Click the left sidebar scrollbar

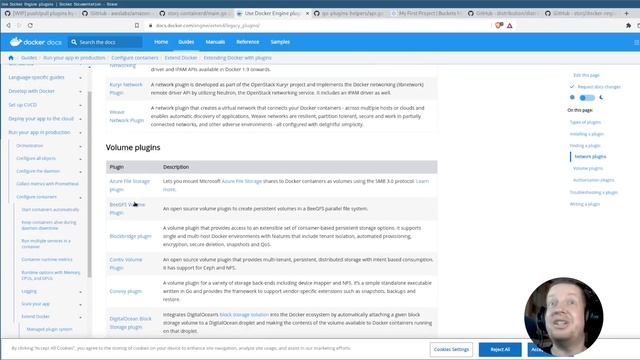click(89, 184)
